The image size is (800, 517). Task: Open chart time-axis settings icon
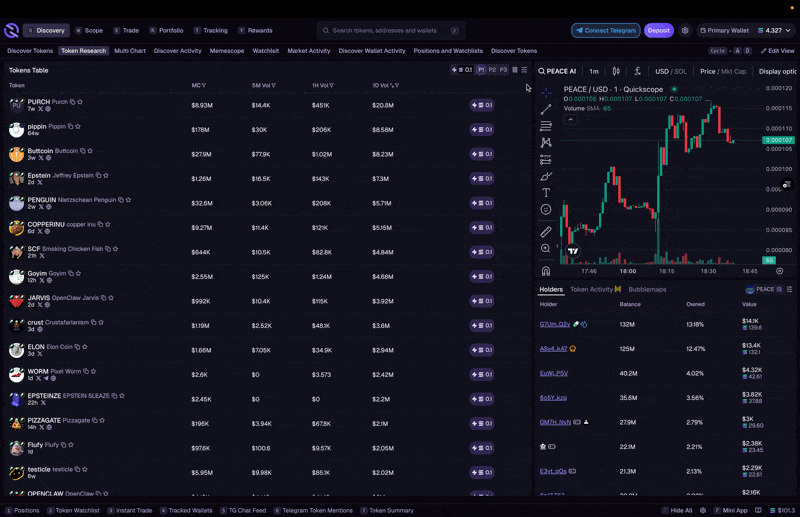(780, 271)
